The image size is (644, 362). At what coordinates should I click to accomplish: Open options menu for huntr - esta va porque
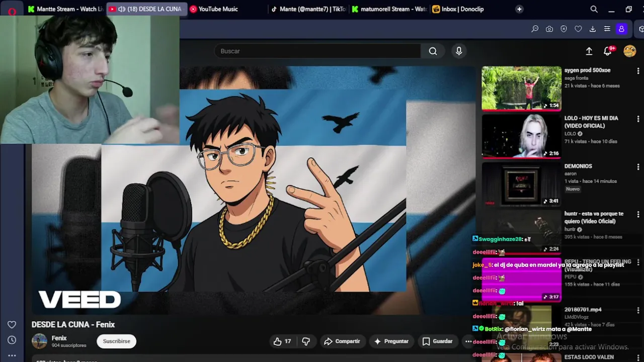(x=638, y=215)
